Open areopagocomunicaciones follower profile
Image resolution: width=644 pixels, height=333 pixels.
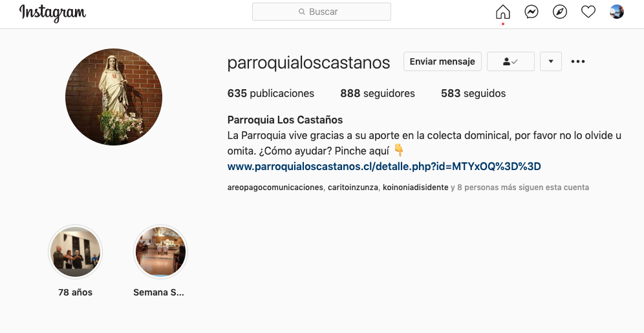point(275,188)
